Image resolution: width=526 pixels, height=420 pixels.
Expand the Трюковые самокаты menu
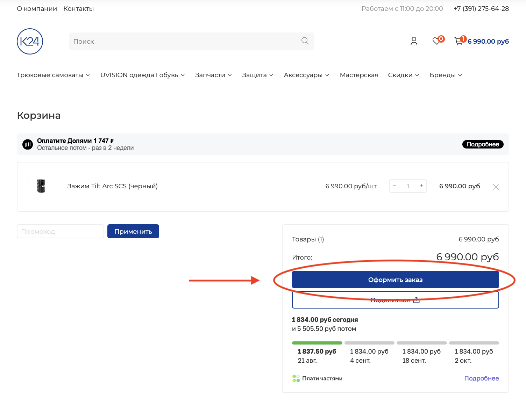coord(53,75)
